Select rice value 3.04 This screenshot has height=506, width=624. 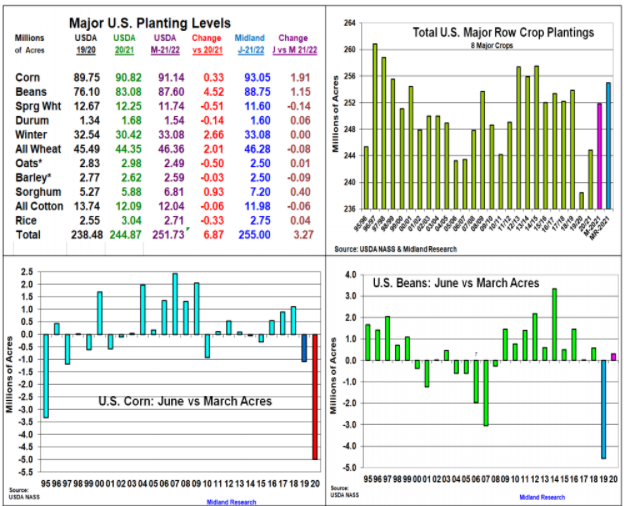(x=131, y=221)
